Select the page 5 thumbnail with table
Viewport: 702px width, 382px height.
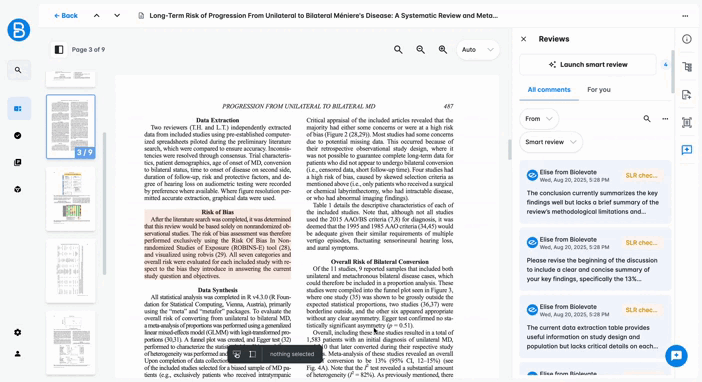71,271
